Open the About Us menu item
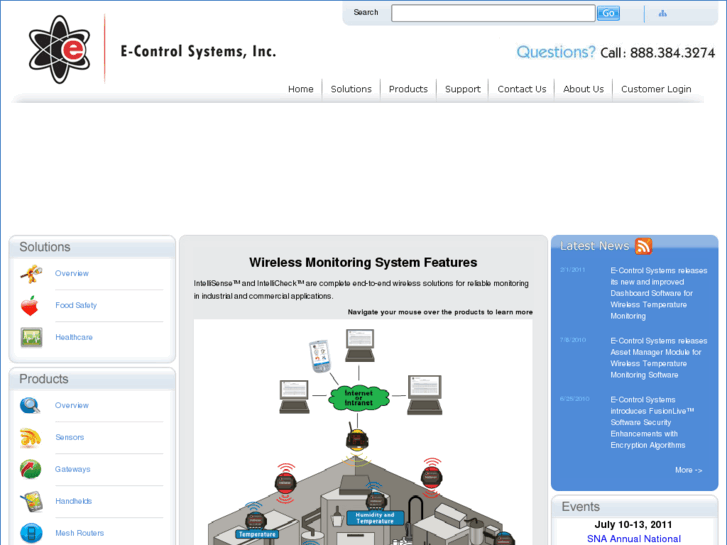This screenshot has width=727, height=545. (x=583, y=89)
